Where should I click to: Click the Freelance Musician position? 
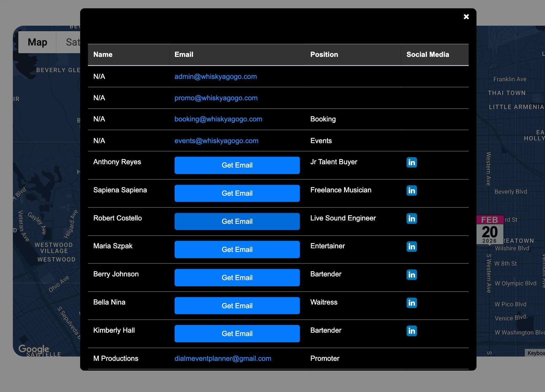[x=341, y=190]
